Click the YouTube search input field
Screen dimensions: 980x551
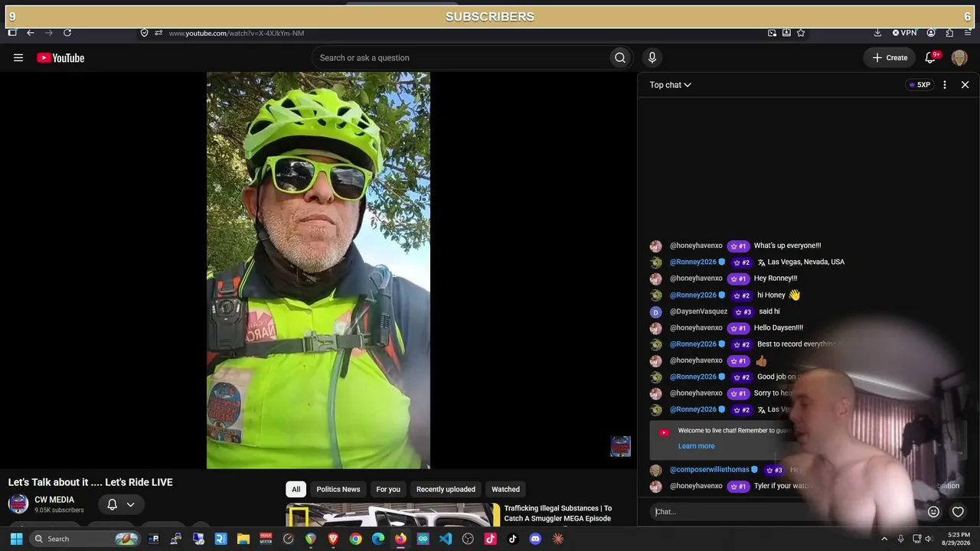click(461, 57)
